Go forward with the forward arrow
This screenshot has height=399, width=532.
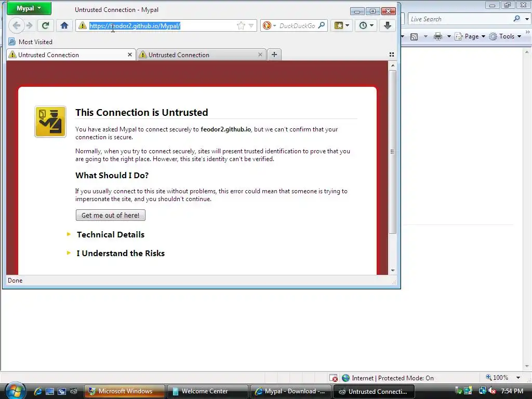30,25
